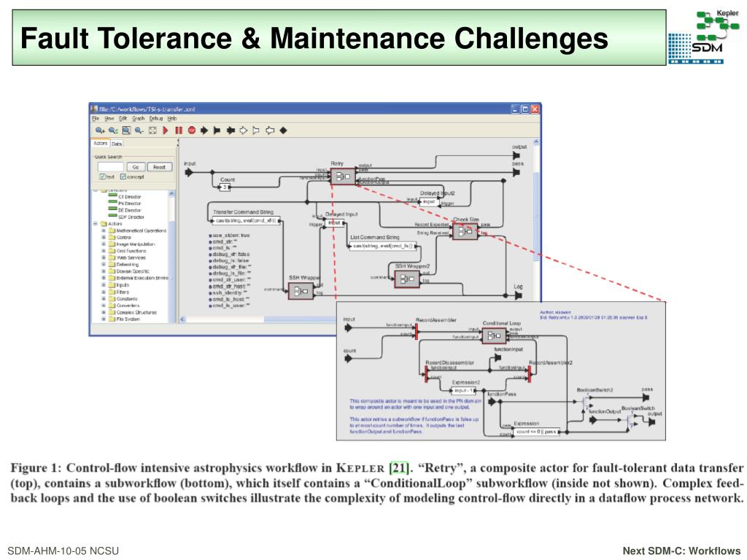This screenshot has height=560, width=747.
Task: Select the CT Director tree item
Action: click(x=125, y=197)
